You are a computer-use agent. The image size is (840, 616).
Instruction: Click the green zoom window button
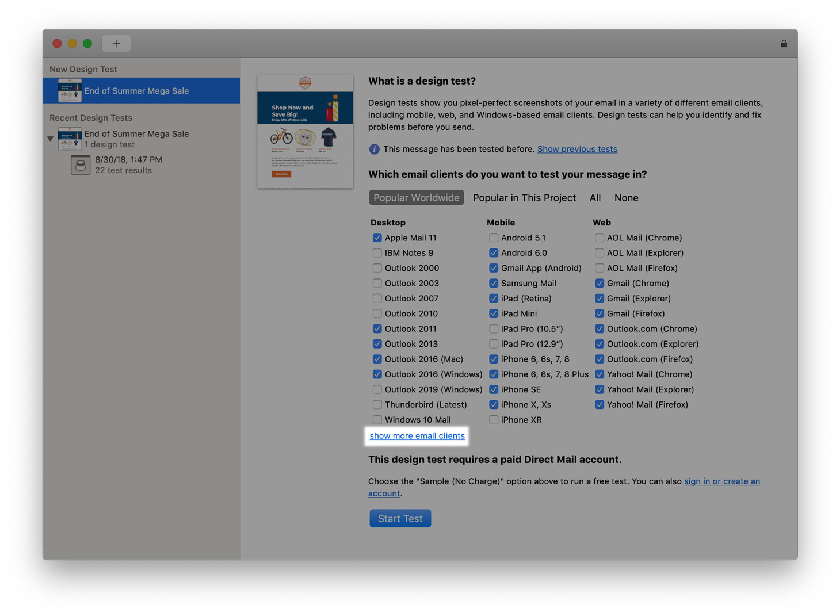click(x=87, y=43)
